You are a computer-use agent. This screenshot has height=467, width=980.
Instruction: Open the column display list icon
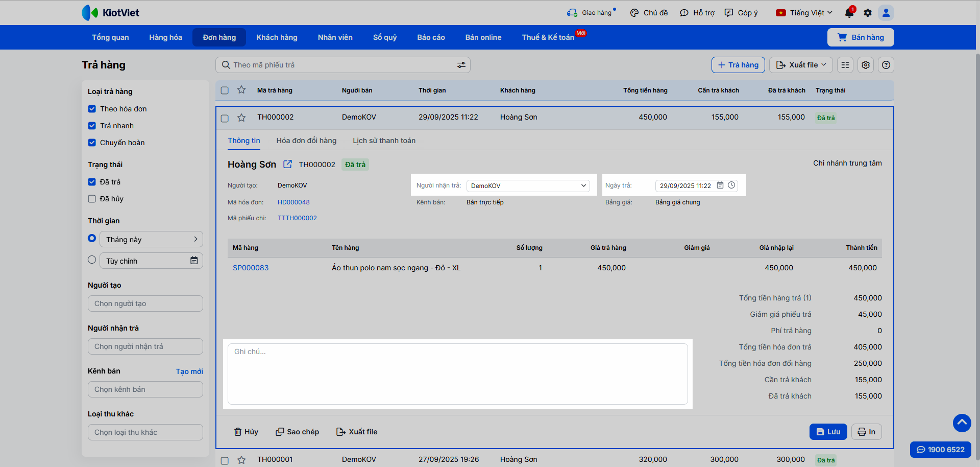(845, 65)
